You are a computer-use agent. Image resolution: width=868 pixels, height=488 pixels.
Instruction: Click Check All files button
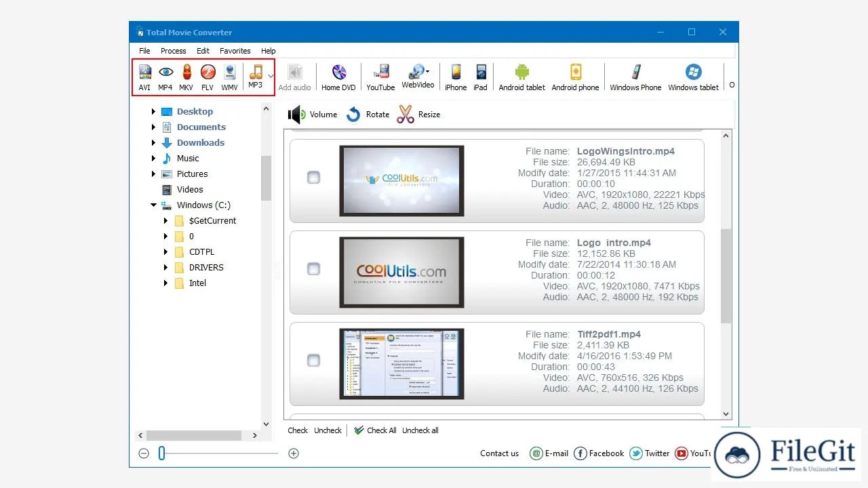(375, 430)
